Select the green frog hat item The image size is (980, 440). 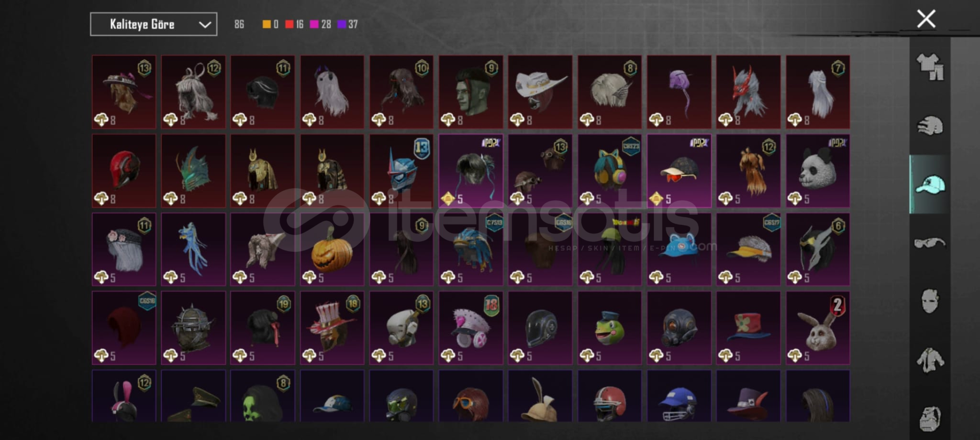pos(609,328)
